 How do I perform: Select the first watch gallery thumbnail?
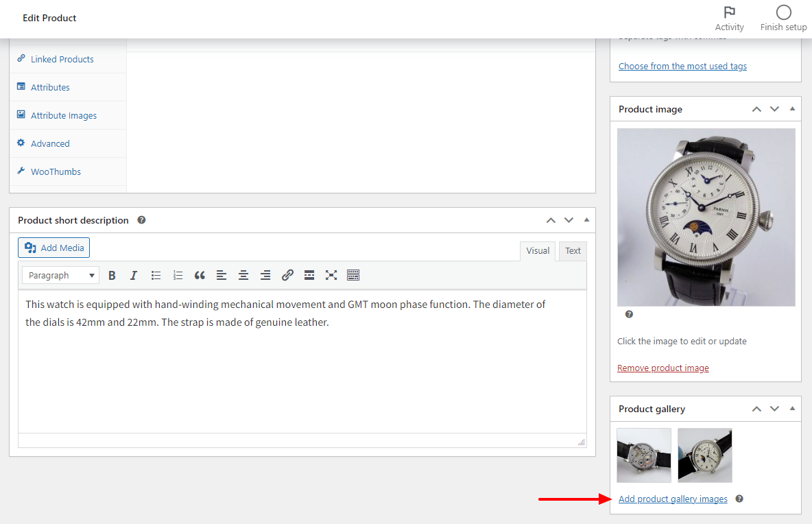[x=643, y=455]
